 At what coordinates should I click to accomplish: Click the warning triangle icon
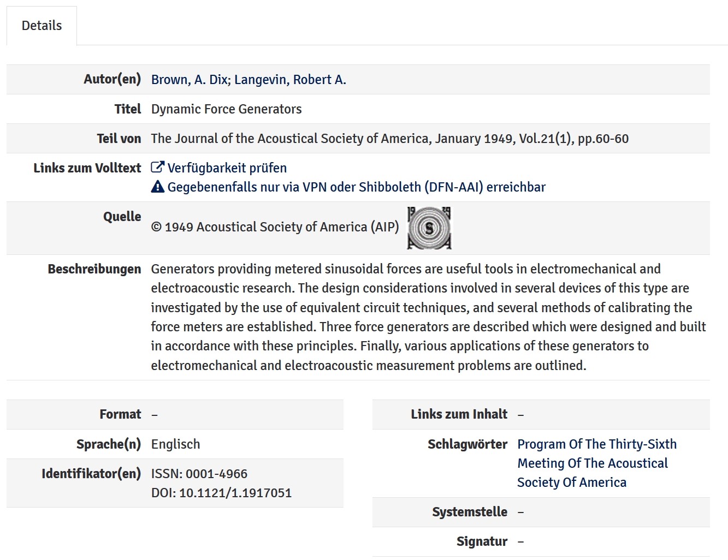(157, 187)
